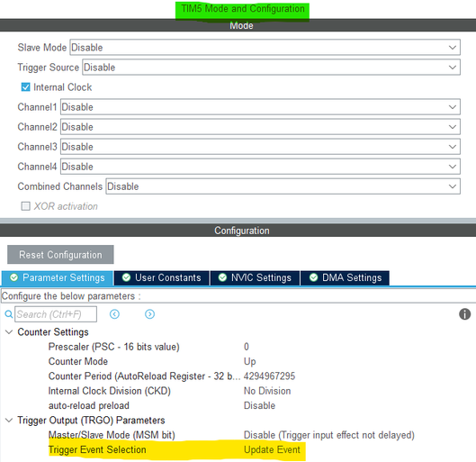
Task: Collapse the Counter Settings section
Action: 9,332
